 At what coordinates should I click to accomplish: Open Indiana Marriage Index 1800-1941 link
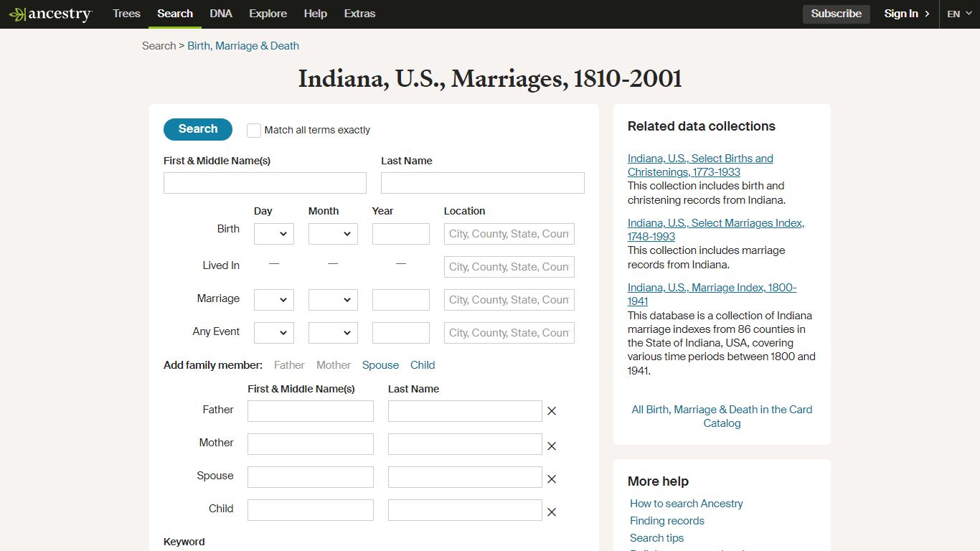[712, 294]
